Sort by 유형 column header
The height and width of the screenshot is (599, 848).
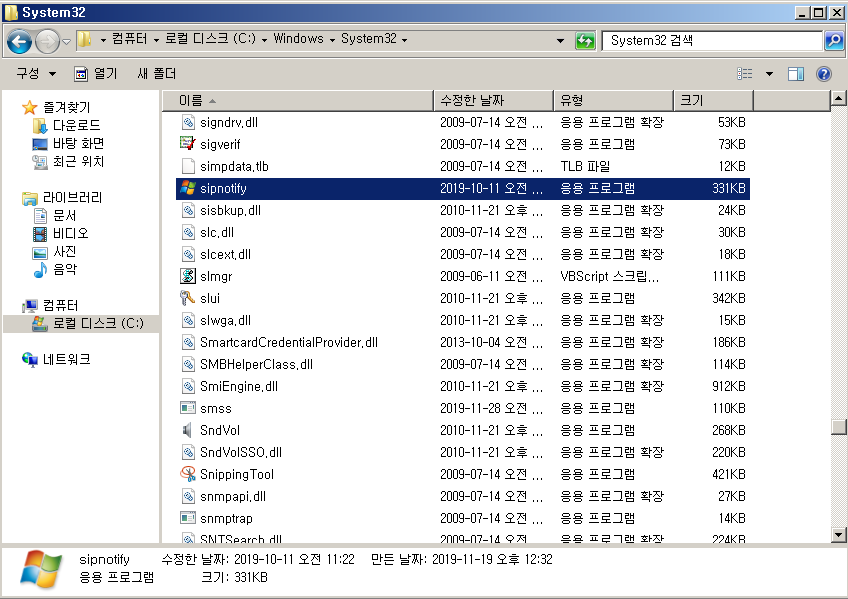614,101
